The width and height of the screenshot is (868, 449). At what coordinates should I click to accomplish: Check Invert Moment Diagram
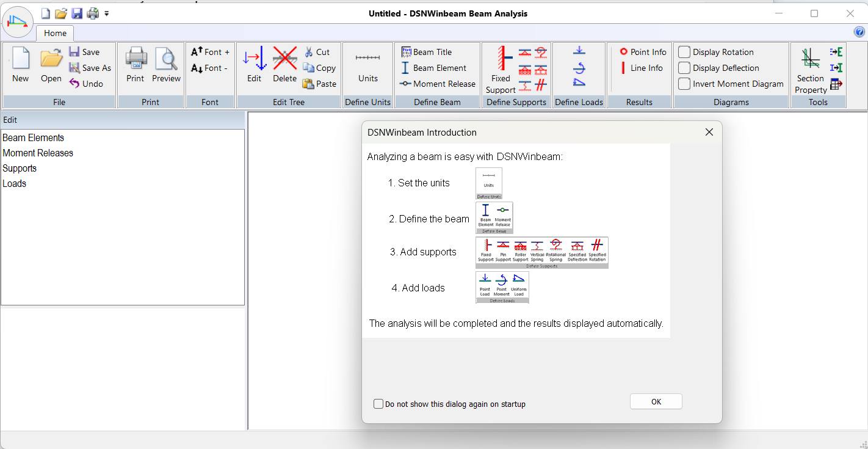tap(685, 84)
